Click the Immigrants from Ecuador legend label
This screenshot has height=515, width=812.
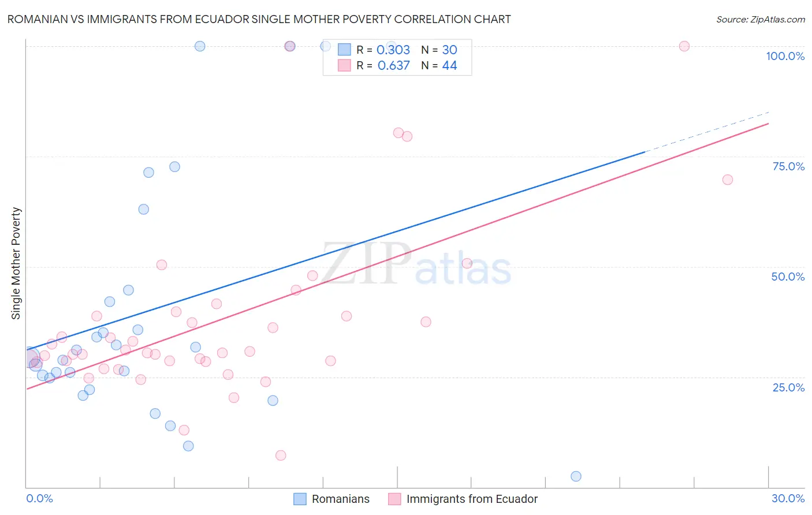point(471,499)
